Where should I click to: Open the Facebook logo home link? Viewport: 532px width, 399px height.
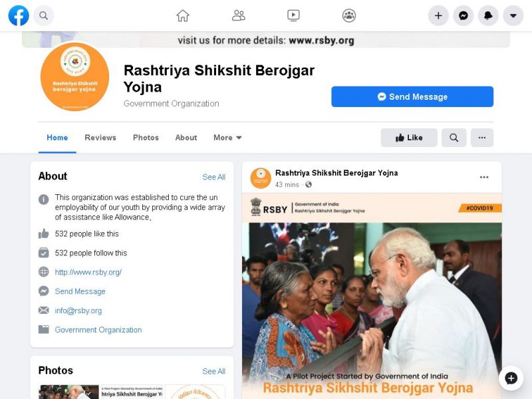coord(19,15)
